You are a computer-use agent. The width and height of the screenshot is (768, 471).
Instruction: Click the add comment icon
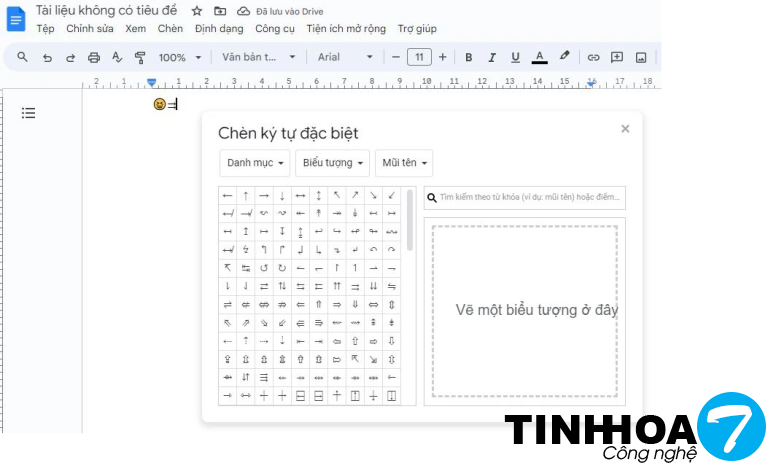coord(617,58)
